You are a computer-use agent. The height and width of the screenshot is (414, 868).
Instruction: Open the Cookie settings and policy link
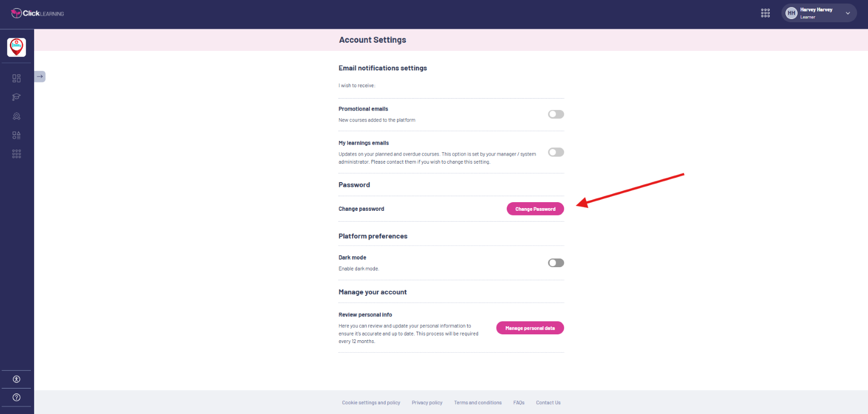(371, 403)
